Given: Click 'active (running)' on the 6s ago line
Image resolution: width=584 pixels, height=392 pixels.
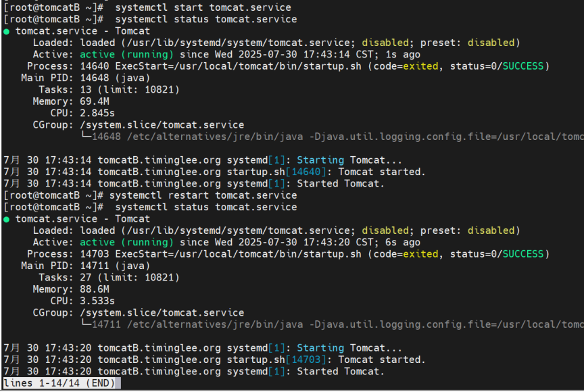Looking at the screenshot, I should point(126,243).
